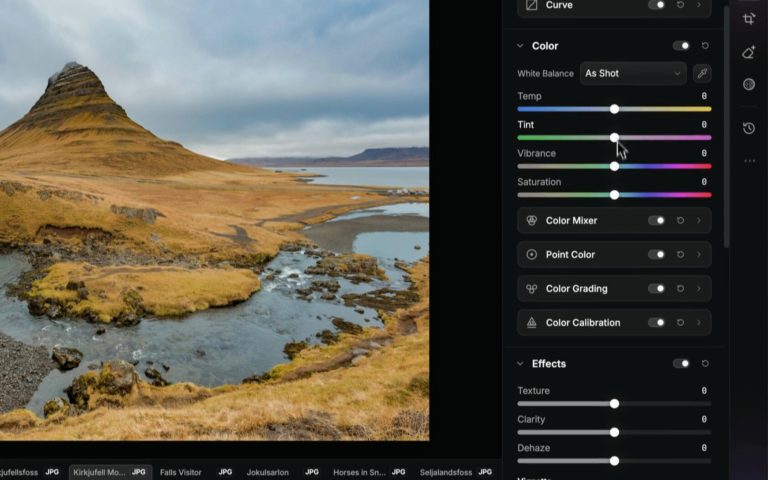
Task: Select the Seljalandsfoss JPG filmstrip tab
Action: coord(456,472)
